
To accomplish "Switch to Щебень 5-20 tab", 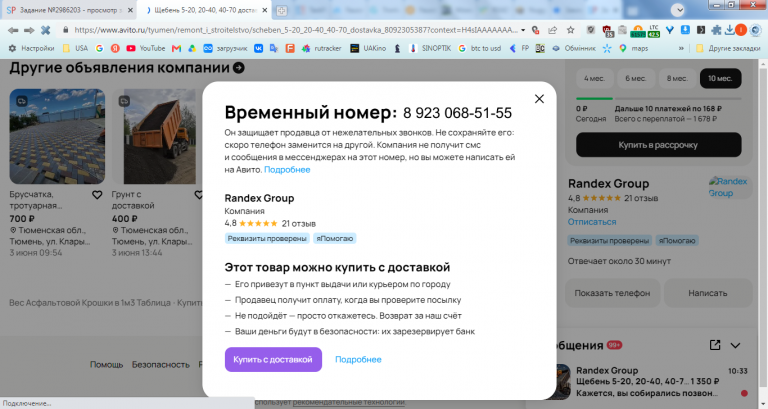I will (x=206, y=10).
